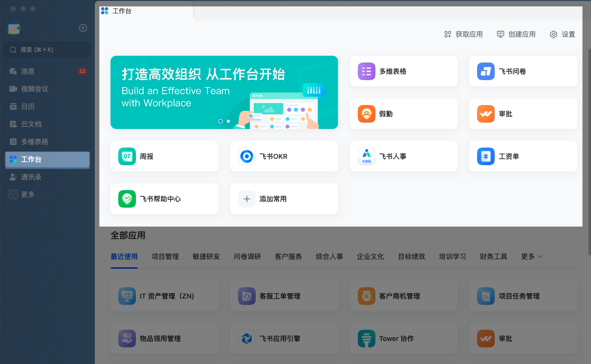
Task: Go to 消息 in the left sidebar
Action: (x=47, y=71)
